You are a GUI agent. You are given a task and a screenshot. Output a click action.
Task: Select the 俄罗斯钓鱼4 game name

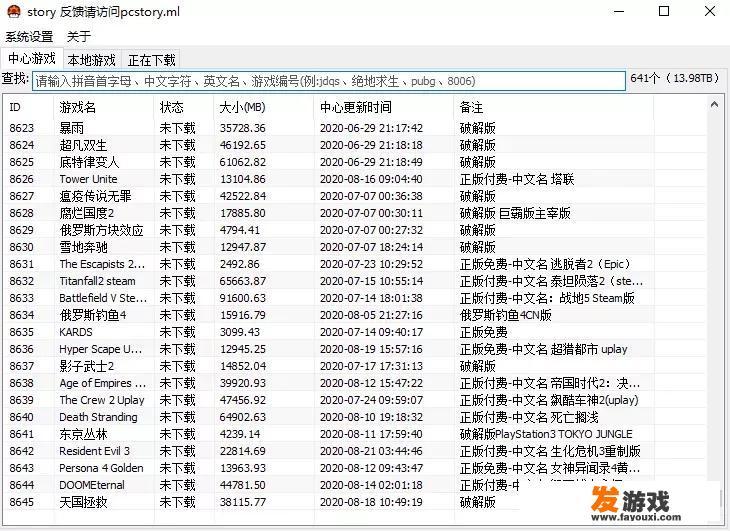pyautogui.click(x=93, y=316)
